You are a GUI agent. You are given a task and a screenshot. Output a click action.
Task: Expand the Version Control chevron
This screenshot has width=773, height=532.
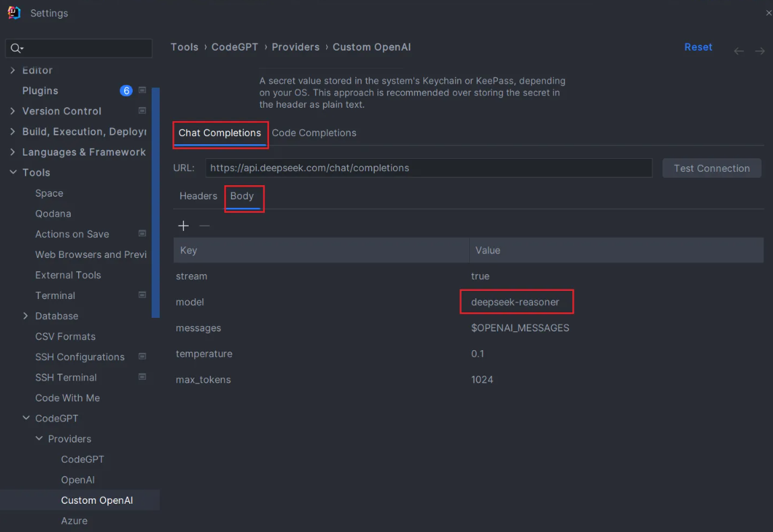coord(13,111)
